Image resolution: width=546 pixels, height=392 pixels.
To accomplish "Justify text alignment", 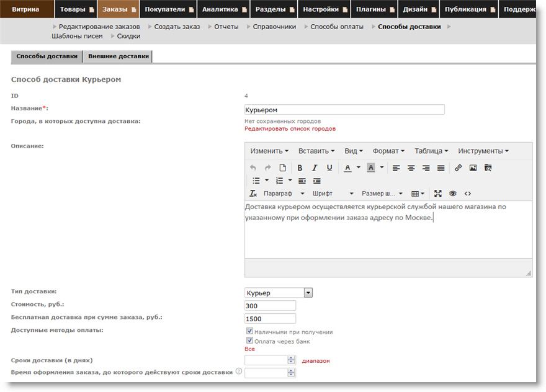I will pyautogui.click(x=441, y=168).
